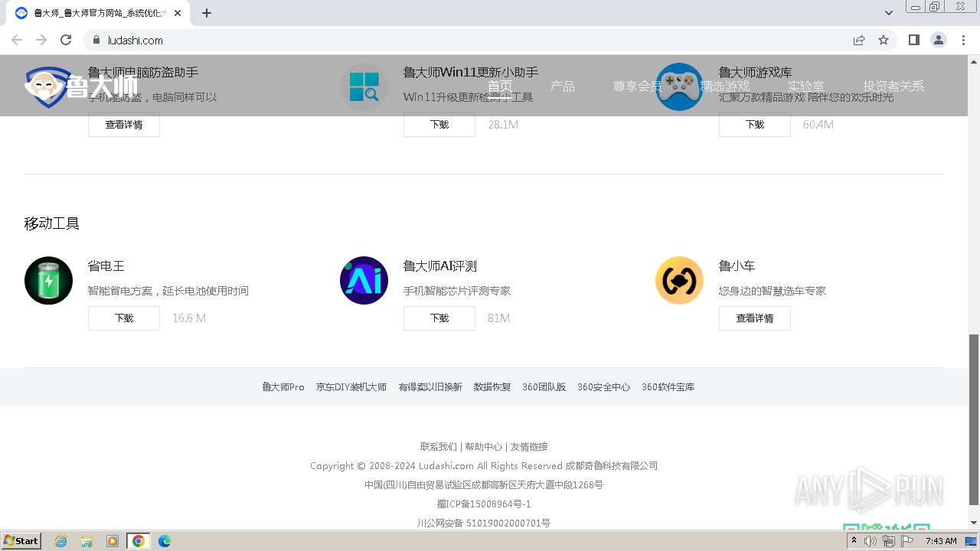The height and width of the screenshot is (551, 980).
Task: Open the 360软件宝库 footer link
Action: [x=668, y=387]
